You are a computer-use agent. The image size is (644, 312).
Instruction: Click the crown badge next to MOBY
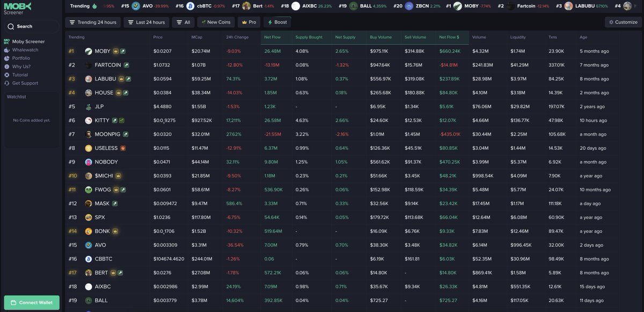(x=115, y=51)
